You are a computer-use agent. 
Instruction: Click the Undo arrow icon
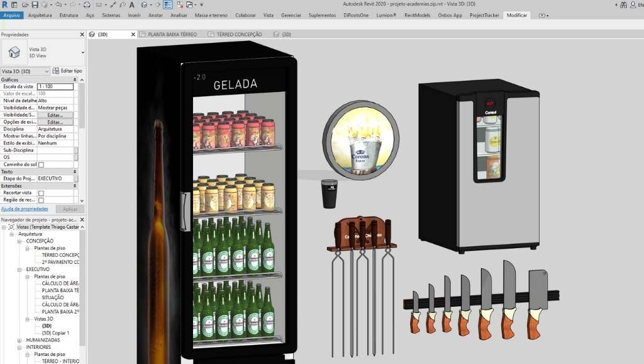(57, 4)
